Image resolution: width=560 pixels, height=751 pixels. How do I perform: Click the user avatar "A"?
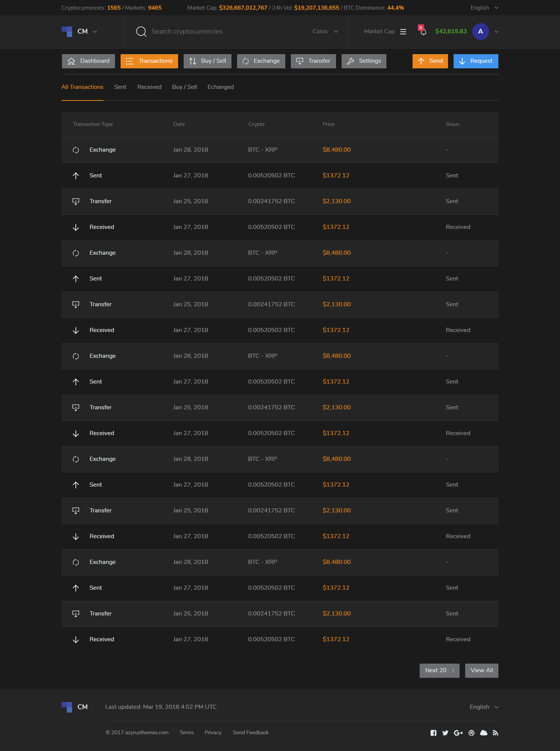(480, 31)
